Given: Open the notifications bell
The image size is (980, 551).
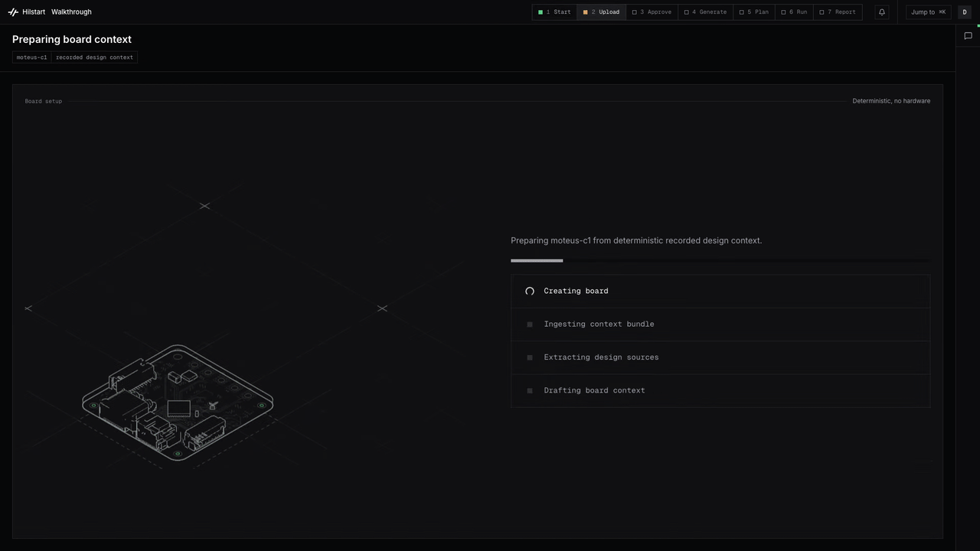Looking at the screenshot, I should 882,12.
